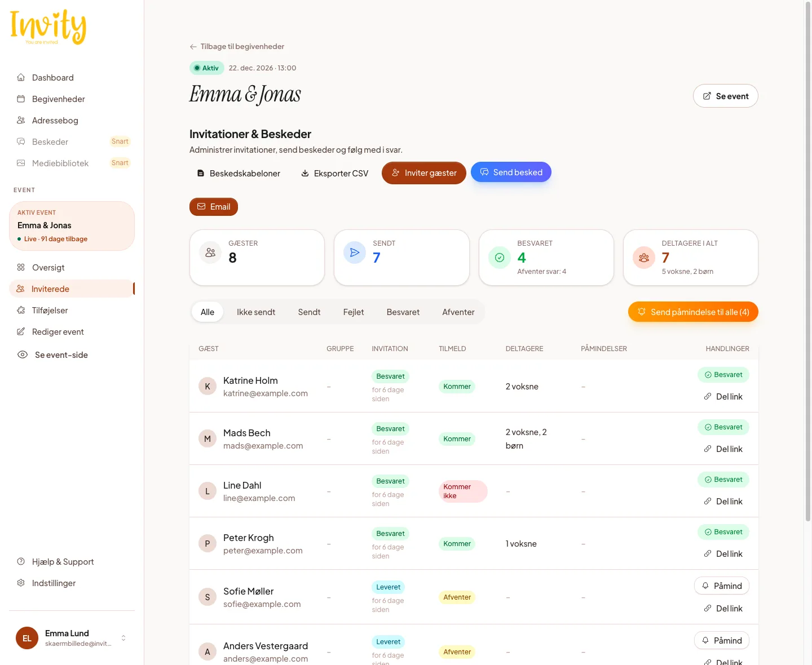Select the Alle filter tab
Screen dimensions: 812x665
(208, 312)
